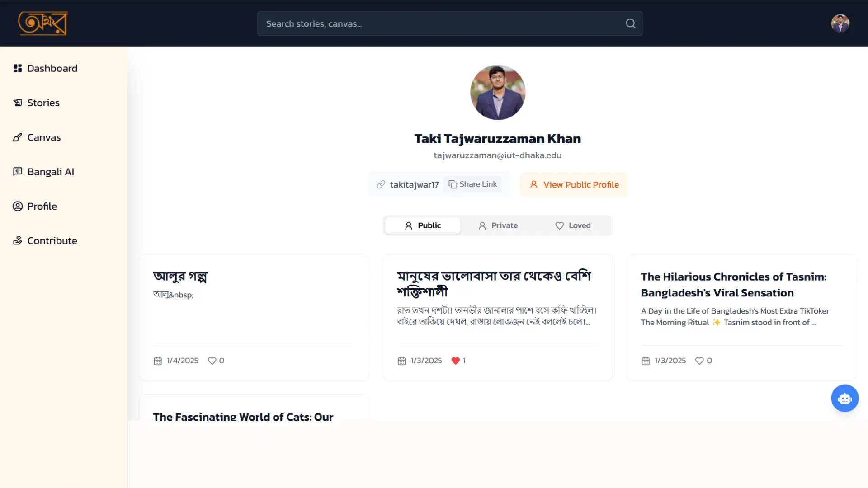Click the person icon in Private tab

tap(482, 225)
